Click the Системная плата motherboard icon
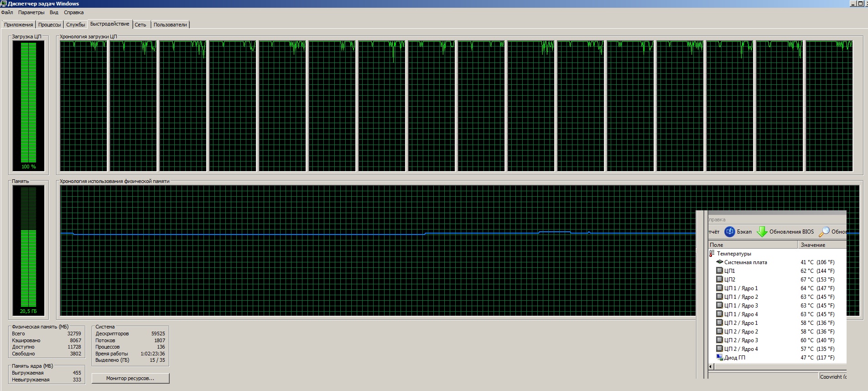868x391 pixels. pyautogui.click(x=720, y=262)
